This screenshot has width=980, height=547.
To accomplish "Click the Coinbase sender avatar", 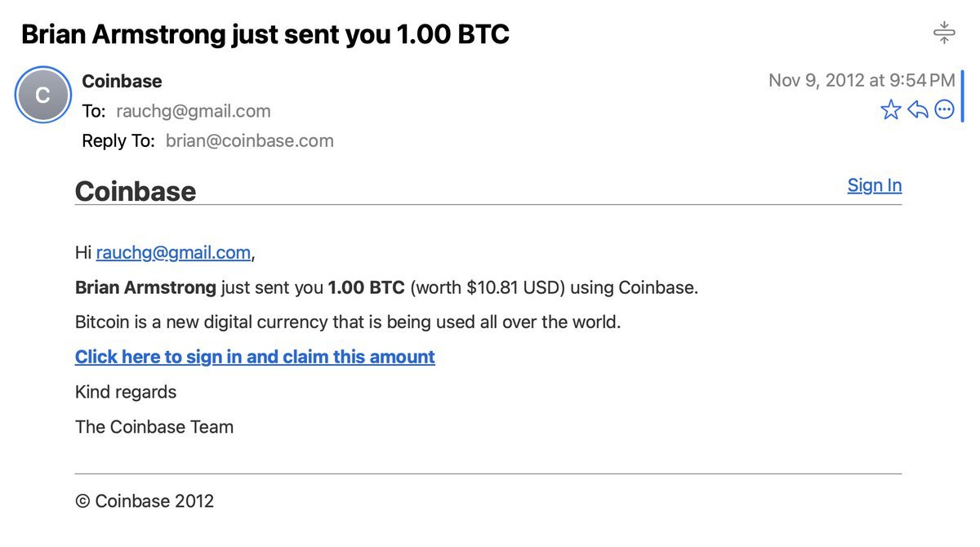I will tap(43, 95).
